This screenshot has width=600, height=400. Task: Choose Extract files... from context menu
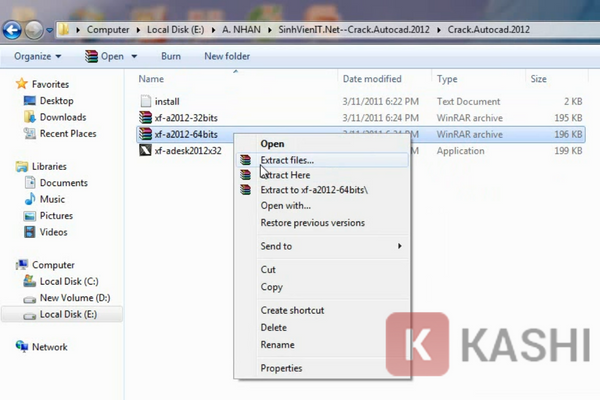tap(323, 160)
